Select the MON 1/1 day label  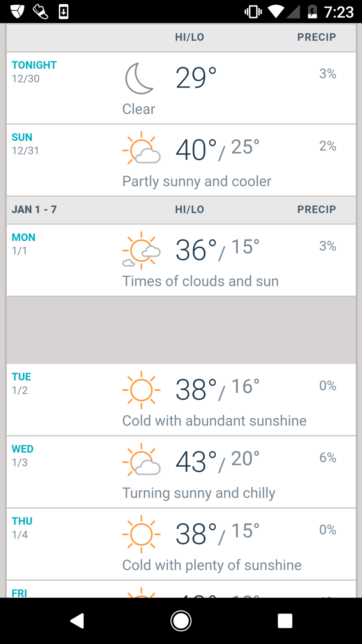click(24, 243)
